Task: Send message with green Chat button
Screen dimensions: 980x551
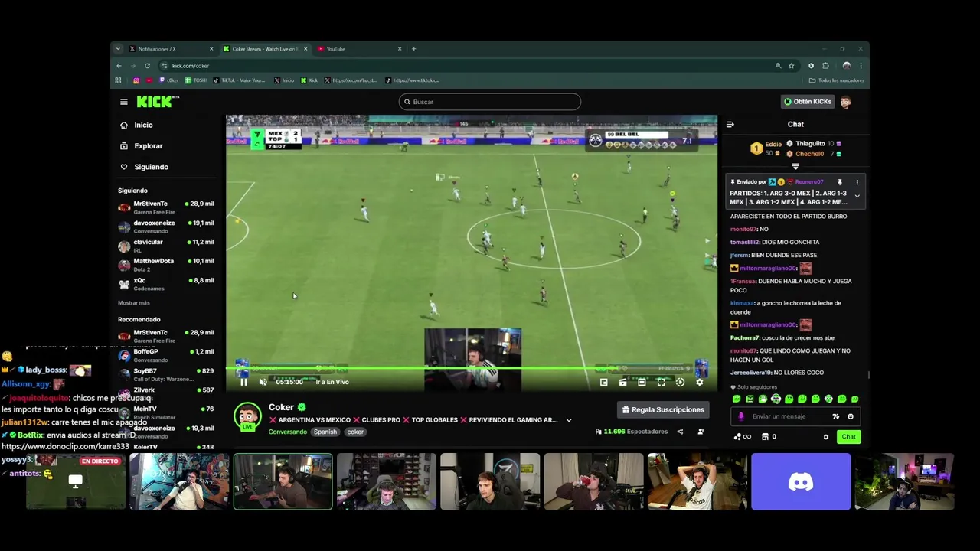Action: [x=848, y=437]
